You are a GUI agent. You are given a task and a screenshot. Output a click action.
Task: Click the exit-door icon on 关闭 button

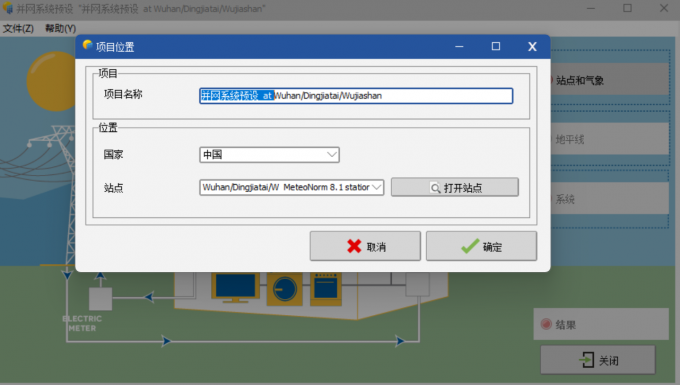(x=586, y=360)
